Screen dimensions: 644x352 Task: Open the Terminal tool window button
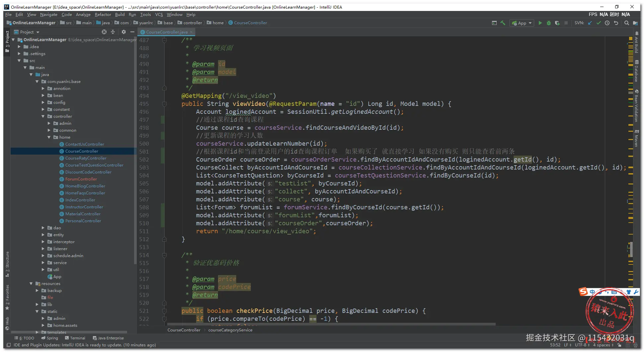coord(75,338)
